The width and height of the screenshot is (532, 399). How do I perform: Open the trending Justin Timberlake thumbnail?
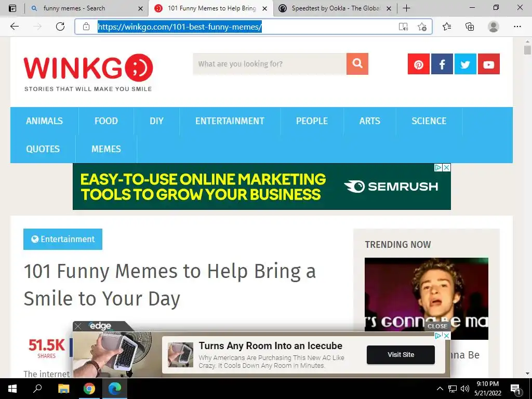click(x=427, y=299)
